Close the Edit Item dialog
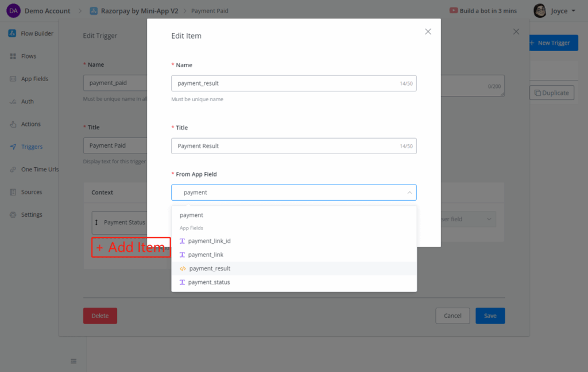Image resolution: width=588 pixels, height=372 pixels. [428, 32]
